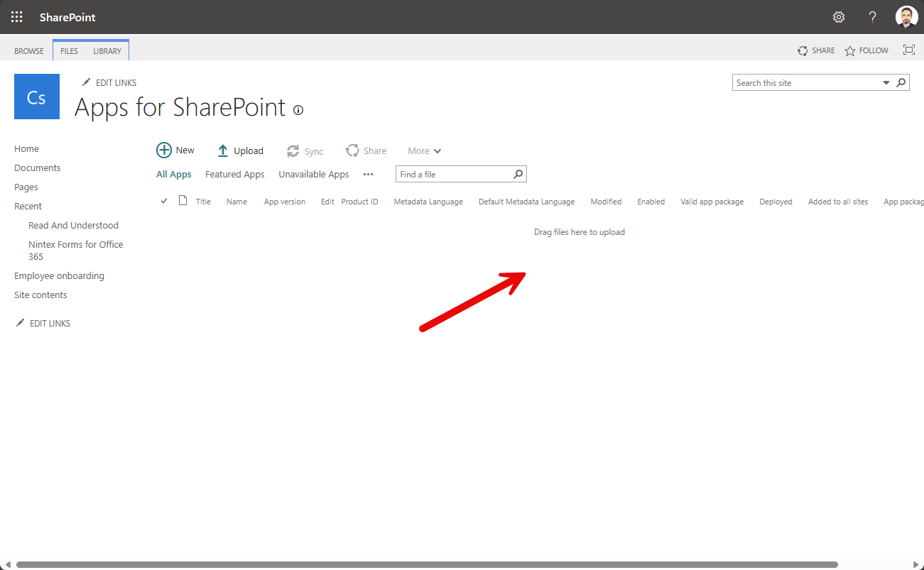Open Documents in left navigation

tap(38, 168)
